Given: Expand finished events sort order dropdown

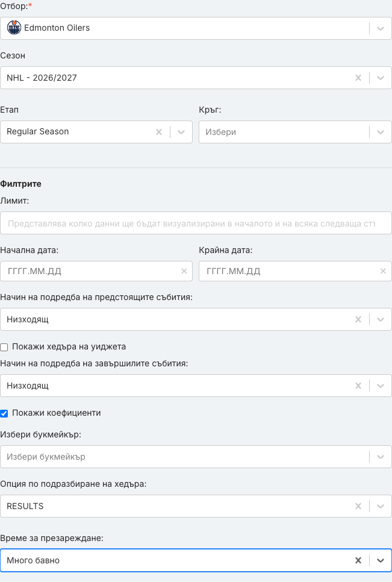Looking at the screenshot, I should tap(380, 386).
